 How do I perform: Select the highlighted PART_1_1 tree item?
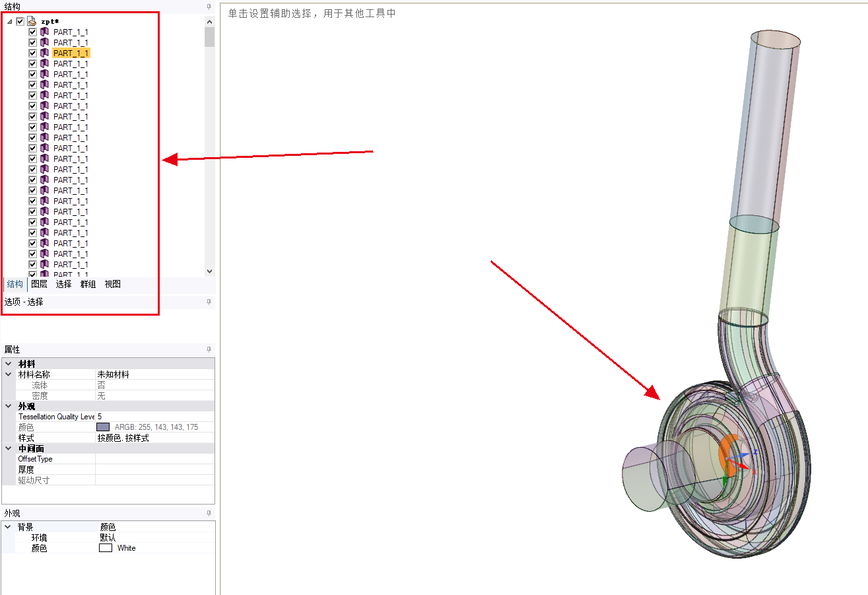pyautogui.click(x=71, y=53)
